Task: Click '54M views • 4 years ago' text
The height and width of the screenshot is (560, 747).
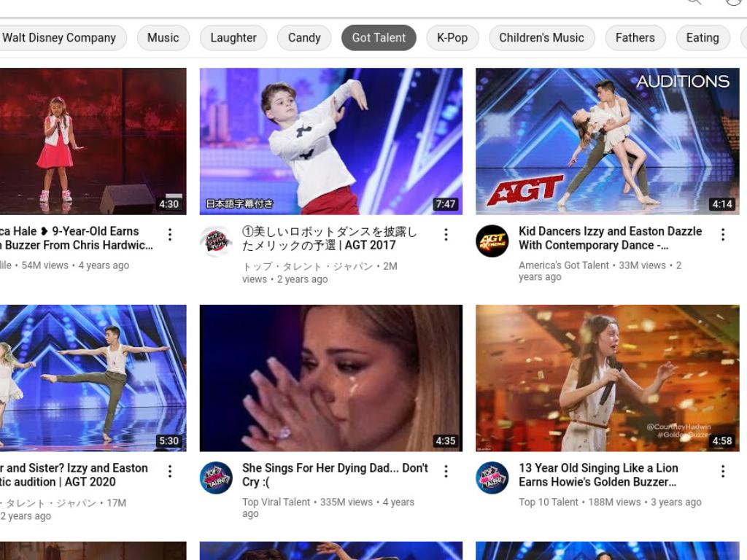Action: (x=75, y=265)
